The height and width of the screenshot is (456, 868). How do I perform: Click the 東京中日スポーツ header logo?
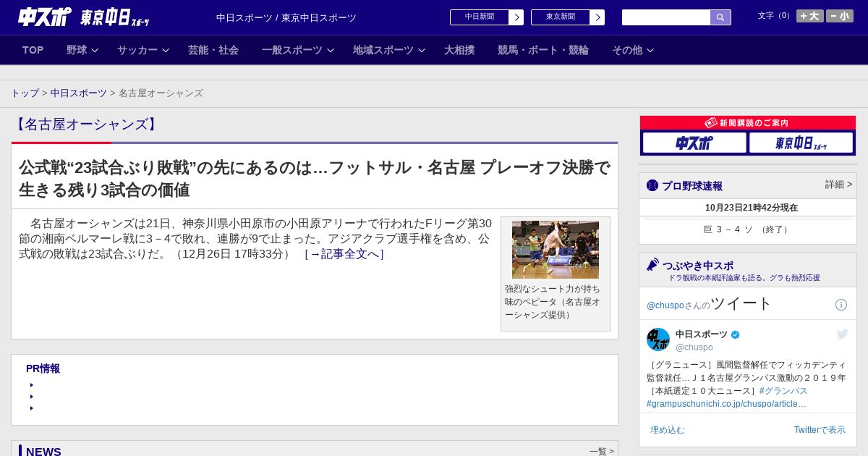114,17
